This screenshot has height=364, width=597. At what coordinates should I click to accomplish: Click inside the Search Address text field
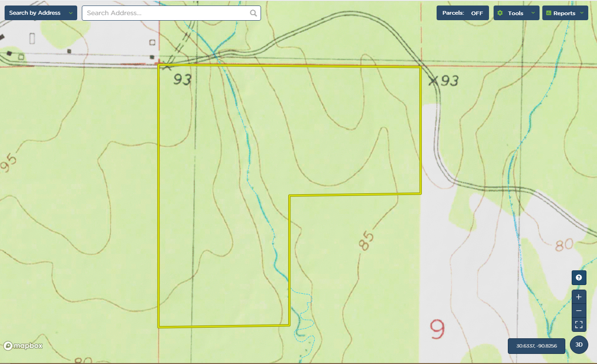[165, 13]
